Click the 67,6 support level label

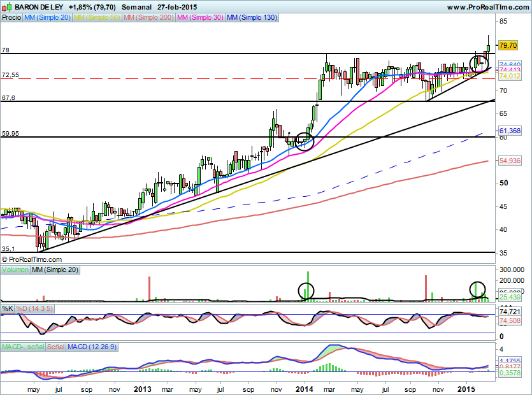[x=8, y=98]
